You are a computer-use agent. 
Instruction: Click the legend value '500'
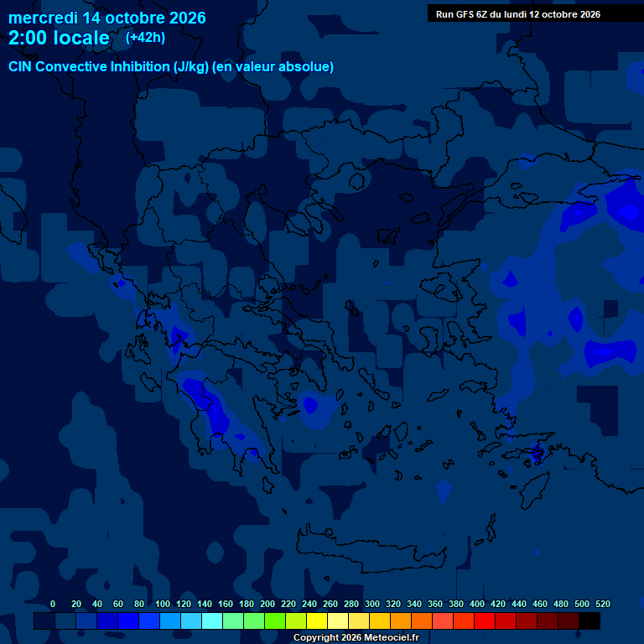[x=582, y=604]
